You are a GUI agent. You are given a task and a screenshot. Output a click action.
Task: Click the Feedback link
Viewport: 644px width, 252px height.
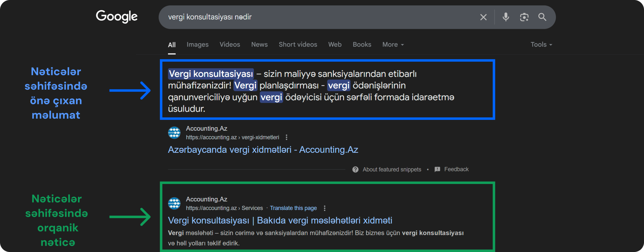click(456, 169)
